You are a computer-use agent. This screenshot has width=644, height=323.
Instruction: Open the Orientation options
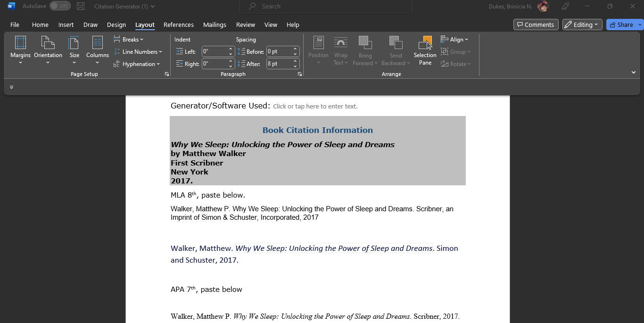point(48,50)
